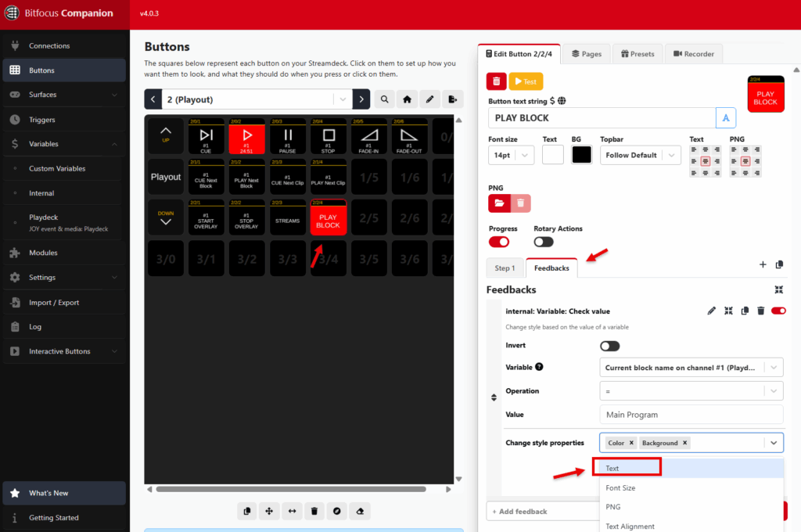801x532 pixels.
Task: Open the Font size dropdown
Action: click(x=512, y=155)
